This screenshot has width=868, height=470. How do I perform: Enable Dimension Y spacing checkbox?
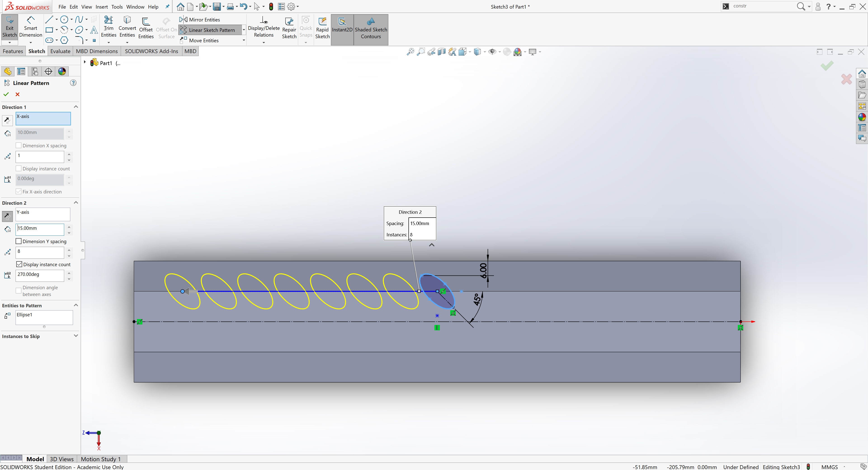[x=19, y=241]
